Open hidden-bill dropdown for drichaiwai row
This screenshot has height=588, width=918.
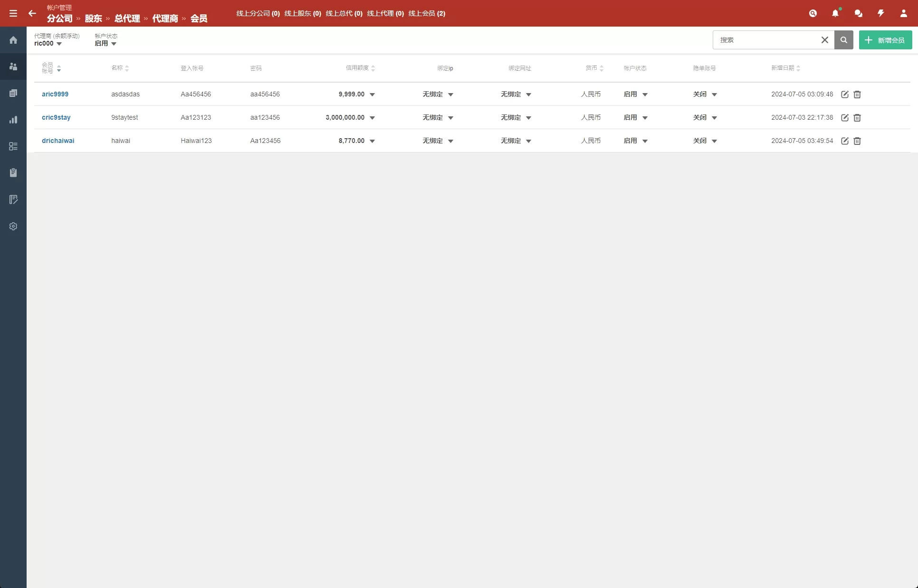(705, 141)
